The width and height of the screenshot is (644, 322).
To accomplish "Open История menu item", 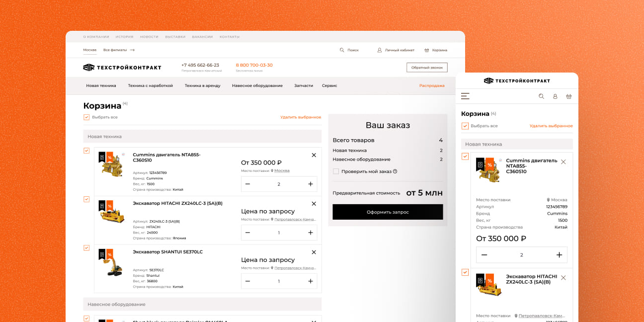I will click(x=124, y=37).
